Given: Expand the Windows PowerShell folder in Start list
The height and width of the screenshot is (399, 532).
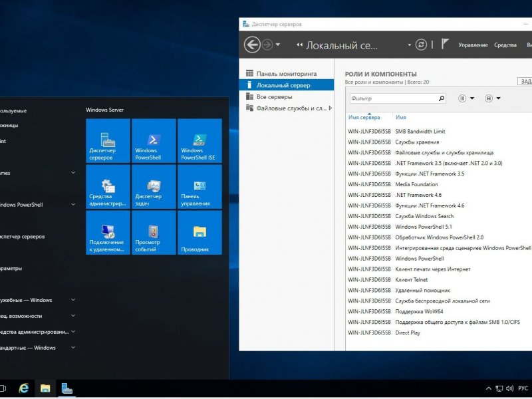Looking at the screenshot, I should [73, 205].
